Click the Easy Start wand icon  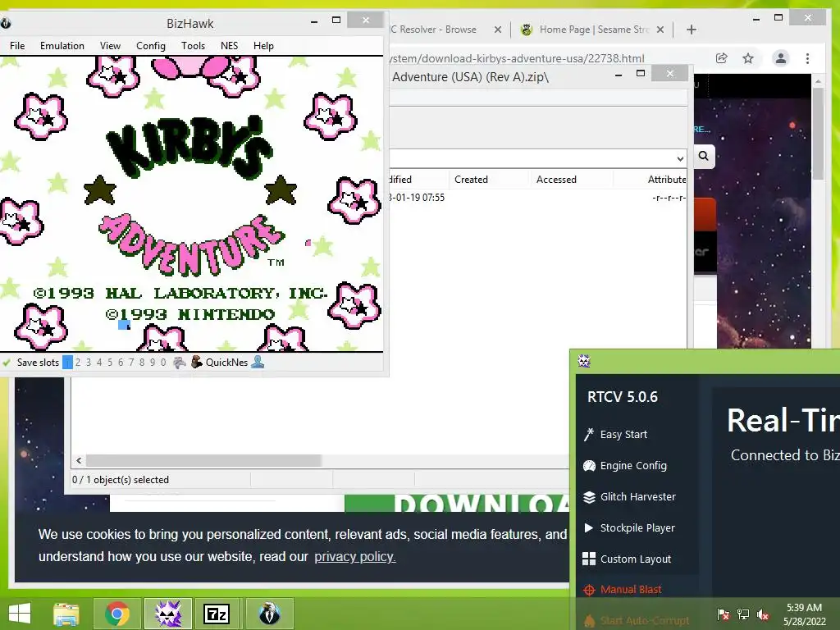(x=589, y=435)
